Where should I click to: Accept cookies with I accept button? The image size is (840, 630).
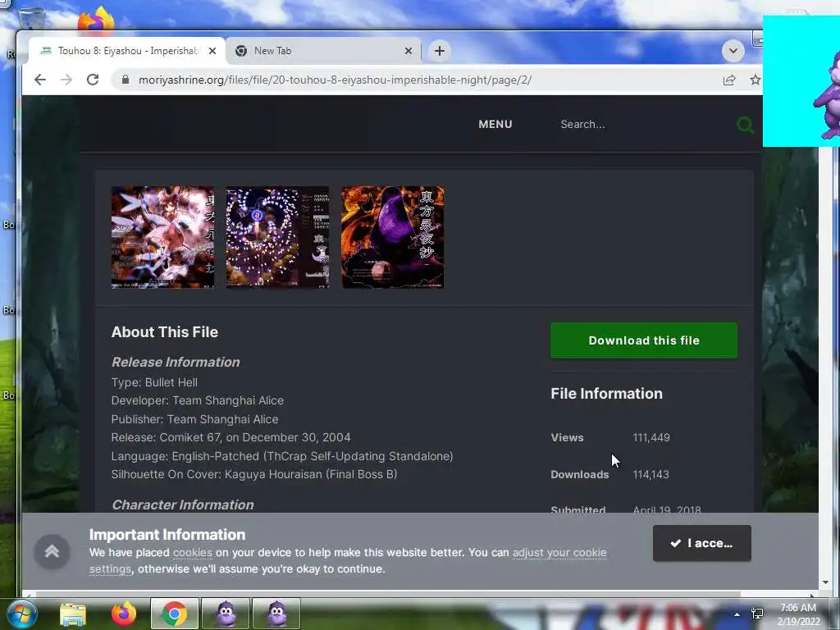click(x=702, y=543)
